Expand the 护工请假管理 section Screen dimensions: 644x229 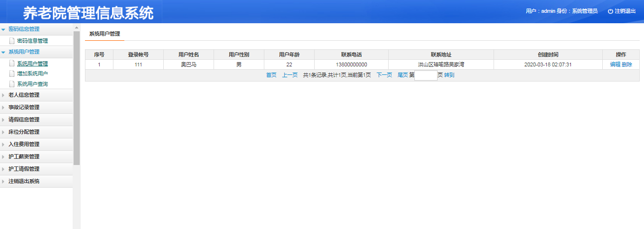click(37, 169)
